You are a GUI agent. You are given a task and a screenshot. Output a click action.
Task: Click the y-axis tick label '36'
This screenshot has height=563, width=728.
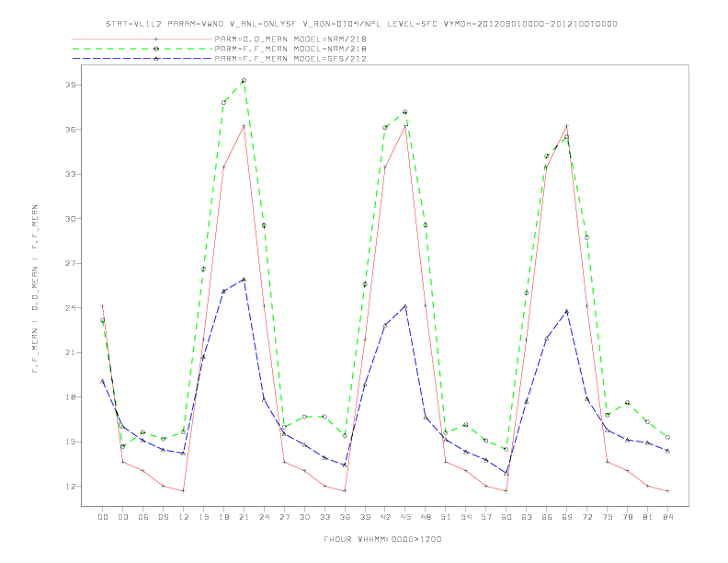point(71,130)
